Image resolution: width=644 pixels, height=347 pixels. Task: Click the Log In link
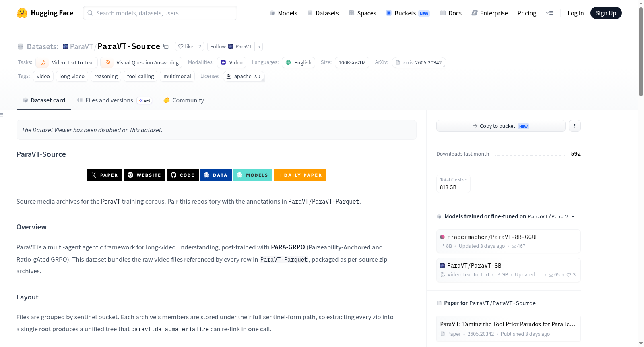(576, 13)
